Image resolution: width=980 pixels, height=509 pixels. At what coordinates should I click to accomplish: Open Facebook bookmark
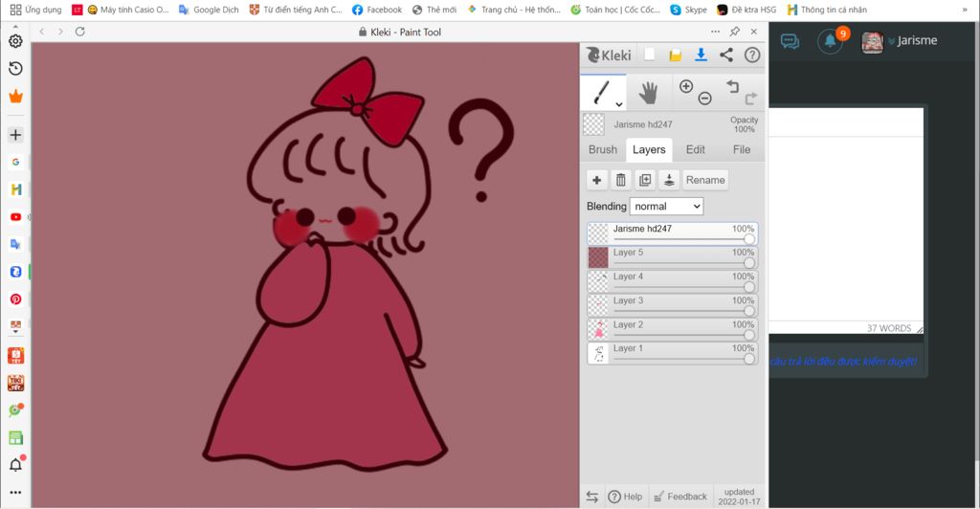click(377, 10)
